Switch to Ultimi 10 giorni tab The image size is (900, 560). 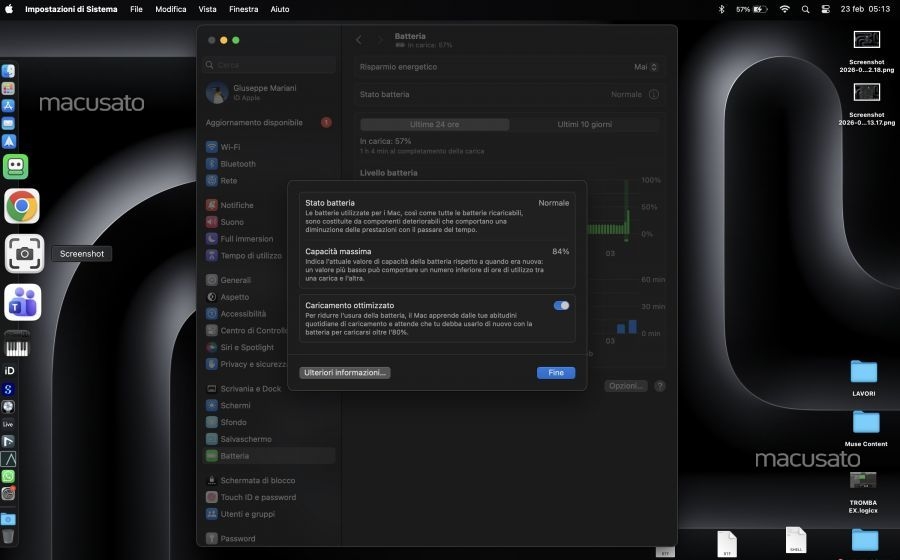pyautogui.click(x=584, y=124)
